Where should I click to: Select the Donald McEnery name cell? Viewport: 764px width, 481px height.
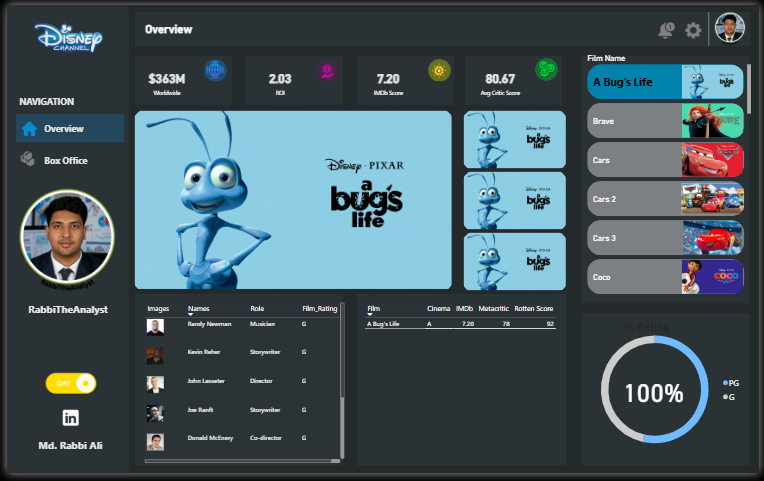point(210,438)
